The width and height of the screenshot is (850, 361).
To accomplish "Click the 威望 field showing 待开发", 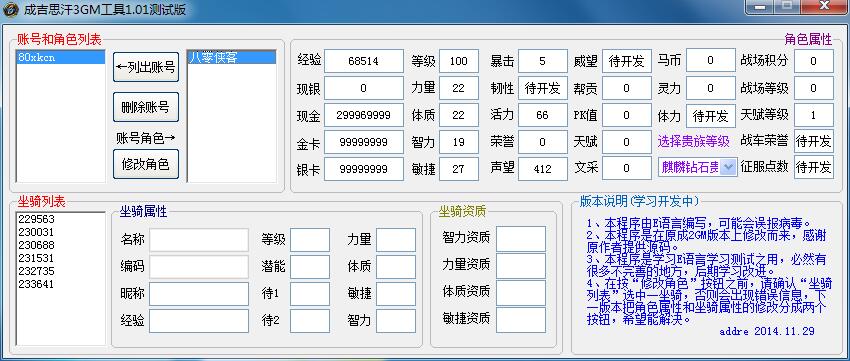I will point(627,61).
